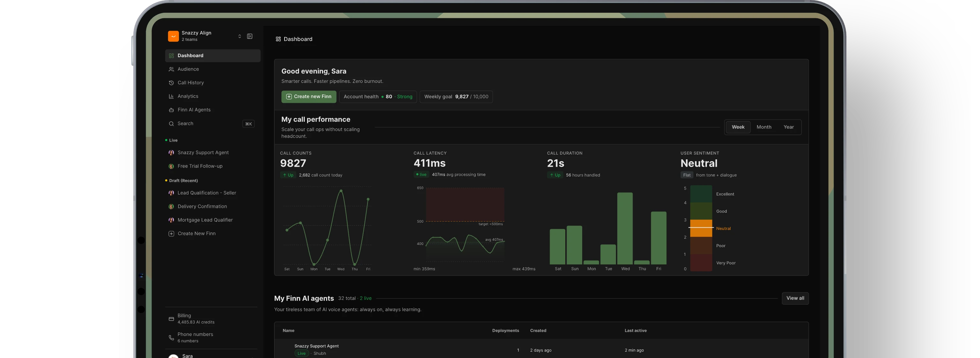
Task: Click the Call History clock icon
Action: [171, 83]
